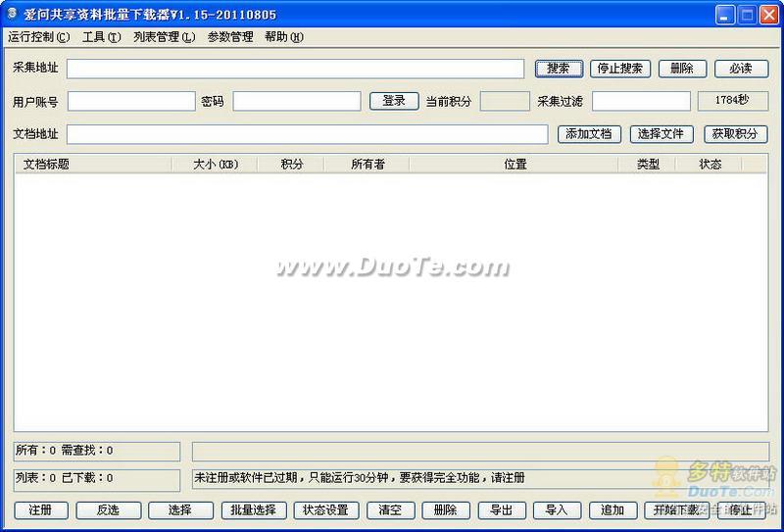Click the 导出 button

(x=502, y=510)
